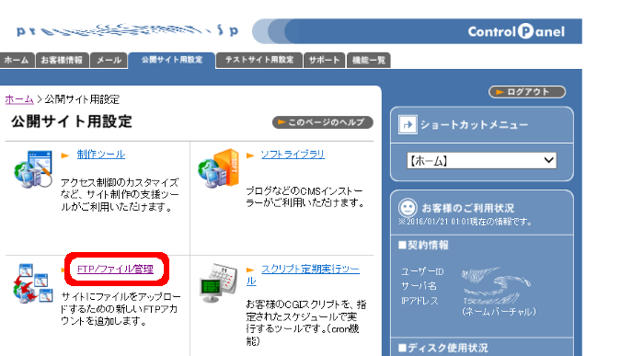Open the FTP/ファイル管理 link
Screen dimensions: 644x356
[x=115, y=269]
